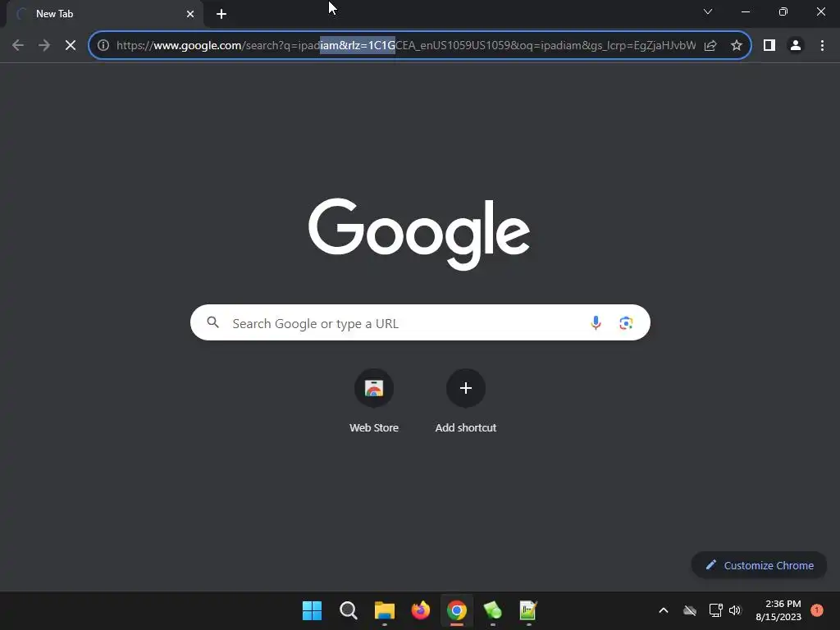
Task: Open the clock and date panel
Action: point(778,610)
